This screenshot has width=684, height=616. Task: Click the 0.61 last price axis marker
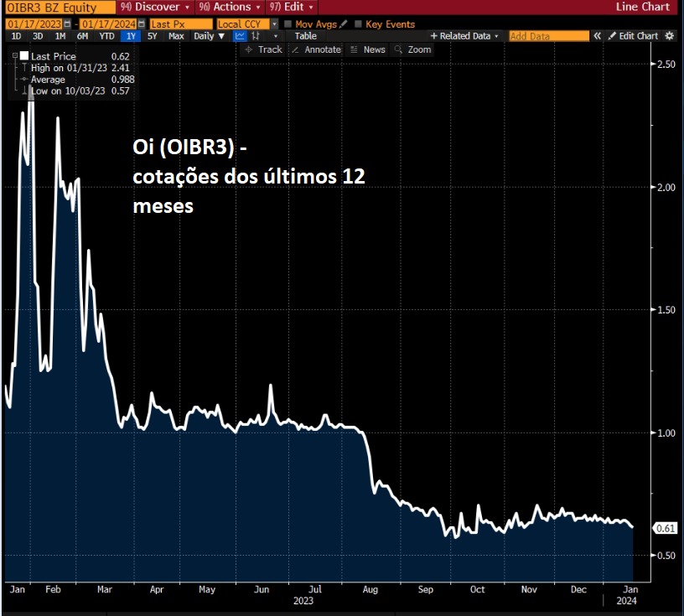(x=665, y=528)
